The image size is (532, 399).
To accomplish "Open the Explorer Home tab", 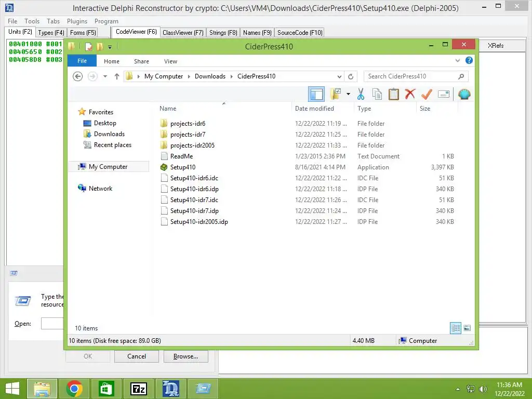I will 112,61.
